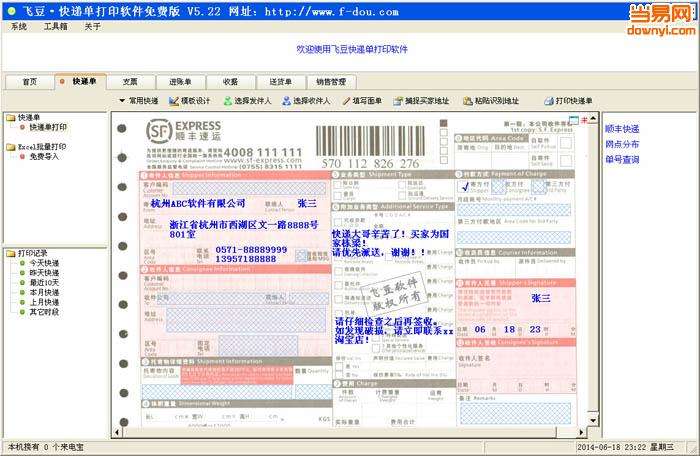Click the 请仔细检查之后再签收 note text
Screen dimensions: 700x456
click(394, 330)
